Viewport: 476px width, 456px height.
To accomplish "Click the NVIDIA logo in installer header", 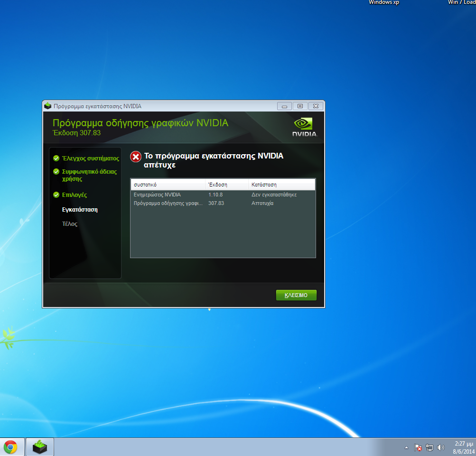I will (304, 127).
